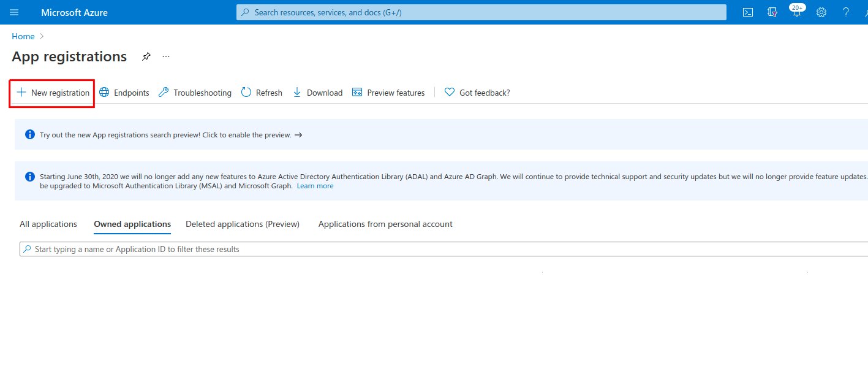
Task: Click the Preview features sparkle icon
Action: coord(357,93)
